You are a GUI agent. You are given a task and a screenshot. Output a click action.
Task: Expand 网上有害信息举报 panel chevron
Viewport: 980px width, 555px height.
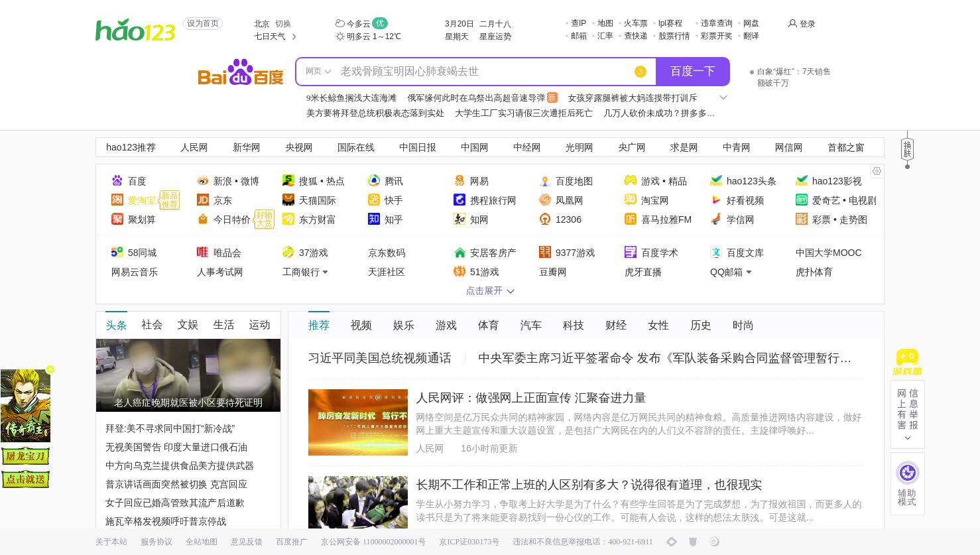[908, 438]
